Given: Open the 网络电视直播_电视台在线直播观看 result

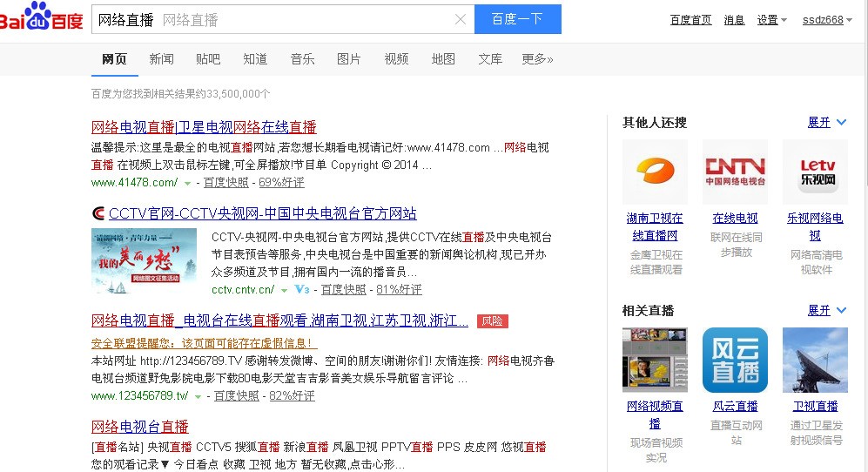Looking at the screenshot, I should pyautogui.click(x=279, y=320).
